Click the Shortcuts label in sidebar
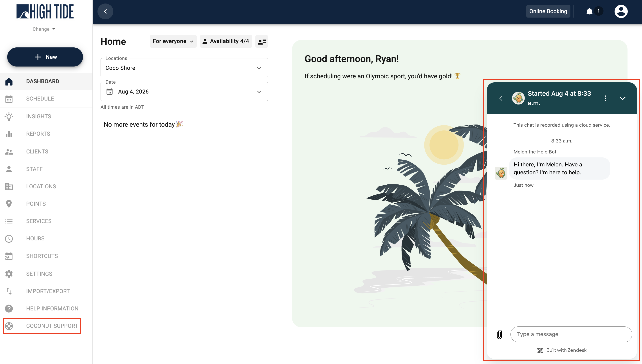Image resolution: width=642 pixels, height=364 pixels. [x=42, y=256]
